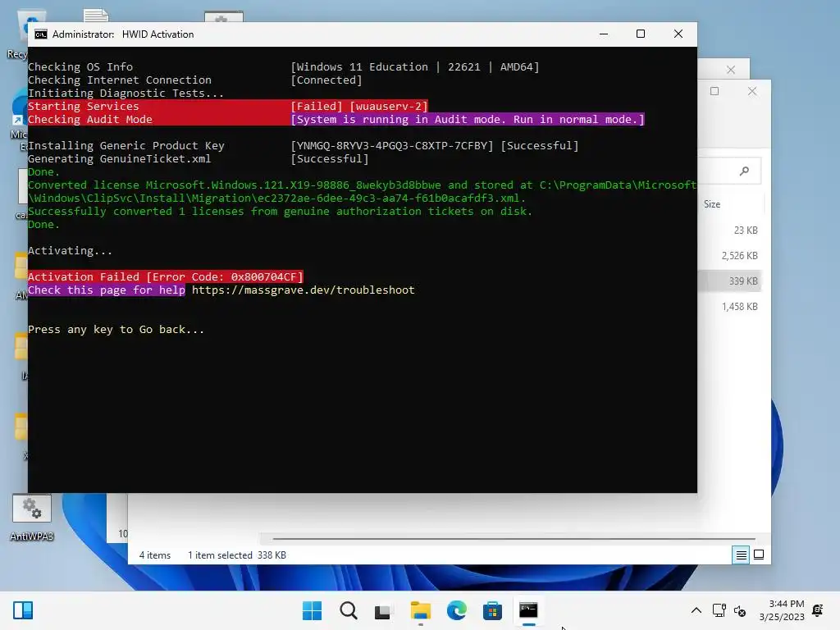
Task: Open the Windows Start menu
Action: tap(312, 610)
